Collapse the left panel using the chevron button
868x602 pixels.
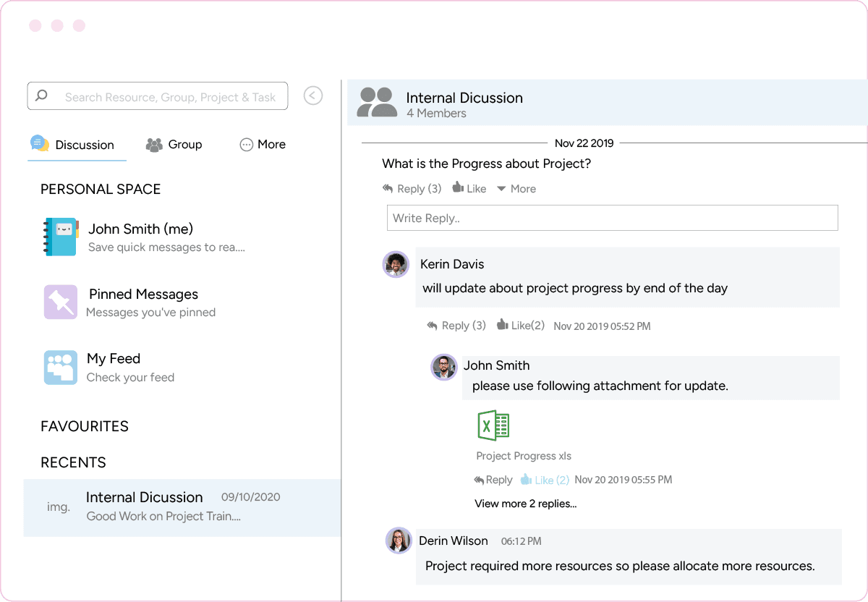(x=313, y=95)
